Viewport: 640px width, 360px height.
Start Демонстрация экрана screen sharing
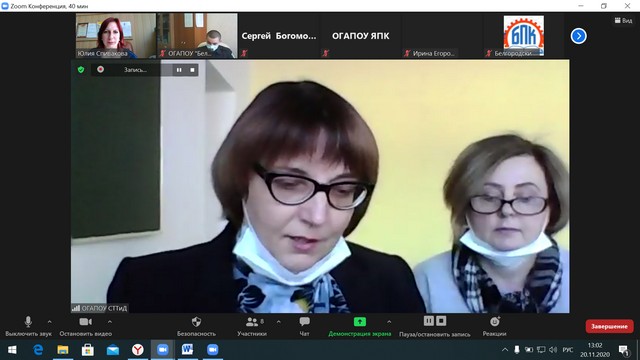click(x=360, y=327)
